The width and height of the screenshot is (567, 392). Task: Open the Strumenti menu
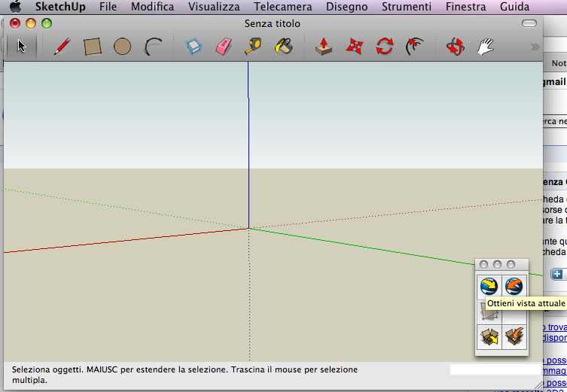pyautogui.click(x=407, y=7)
